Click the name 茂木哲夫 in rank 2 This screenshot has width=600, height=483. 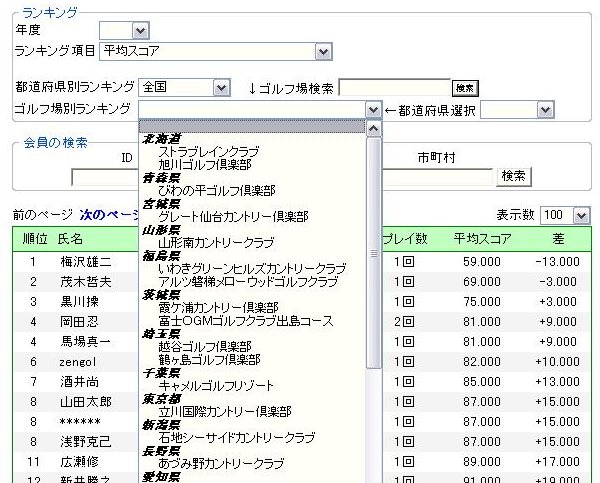pyautogui.click(x=86, y=282)
